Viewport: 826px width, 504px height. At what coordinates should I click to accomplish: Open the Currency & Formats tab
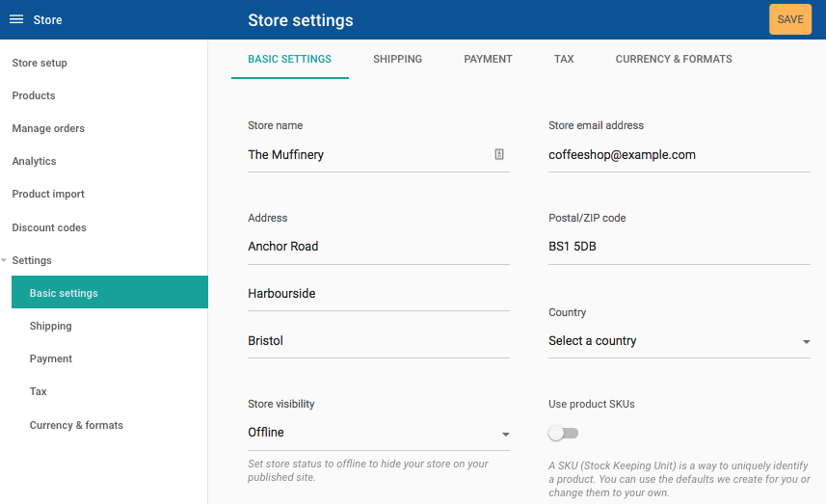click(674, 59)
